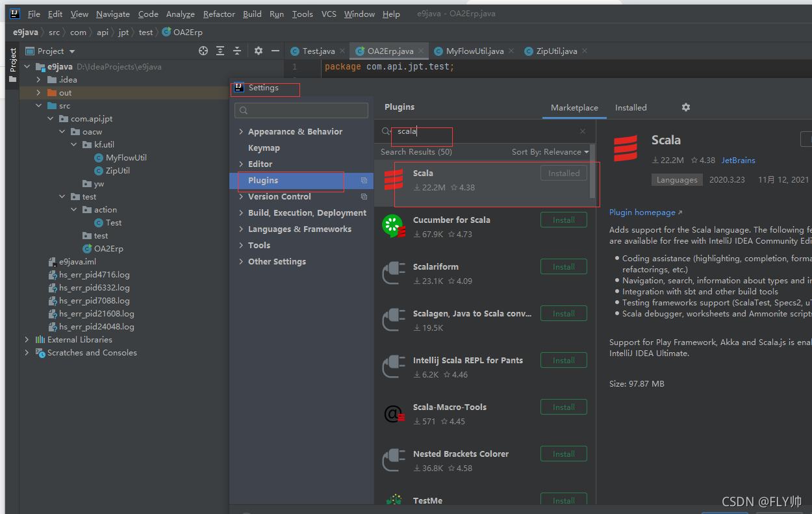Install Scalagen, Java to Scala converter
812x514 pixels.
[x=564, y=313]
